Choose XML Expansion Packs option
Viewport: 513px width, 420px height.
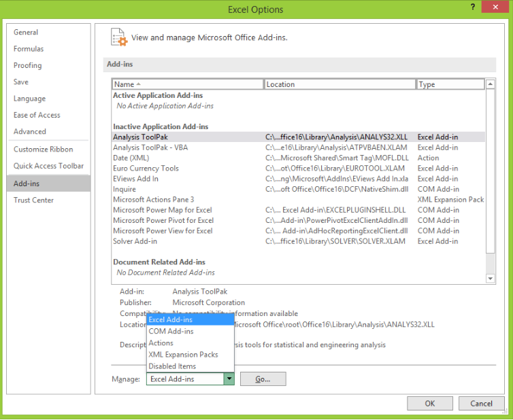pos(191,355)
